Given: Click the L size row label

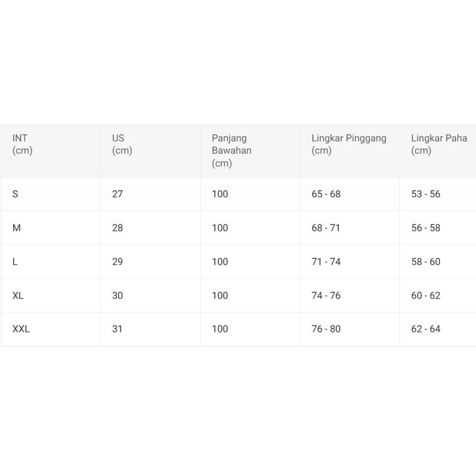Looking at the screenshot, I should click(15, 262).
